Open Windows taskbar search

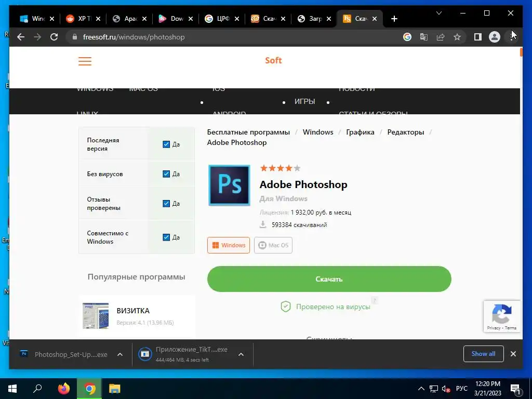[37, 389]
